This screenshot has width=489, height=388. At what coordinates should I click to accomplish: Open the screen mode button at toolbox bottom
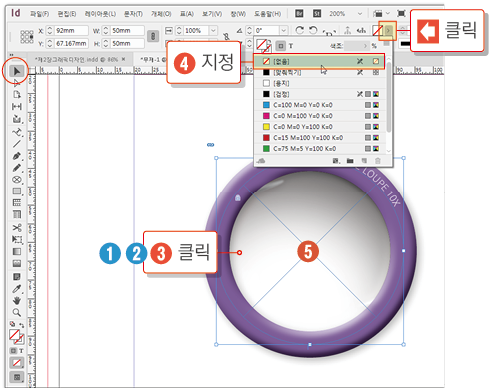tap(17, 377)
